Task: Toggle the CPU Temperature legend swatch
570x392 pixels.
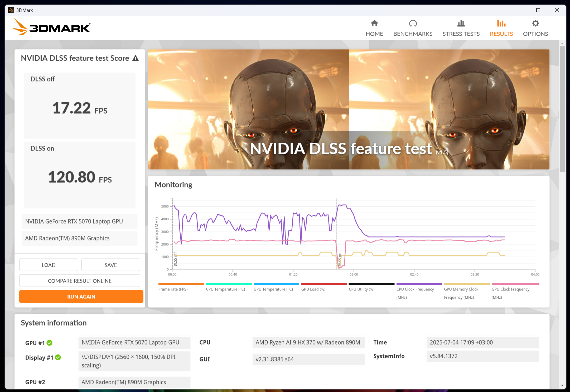Action: tap(229, 284)
